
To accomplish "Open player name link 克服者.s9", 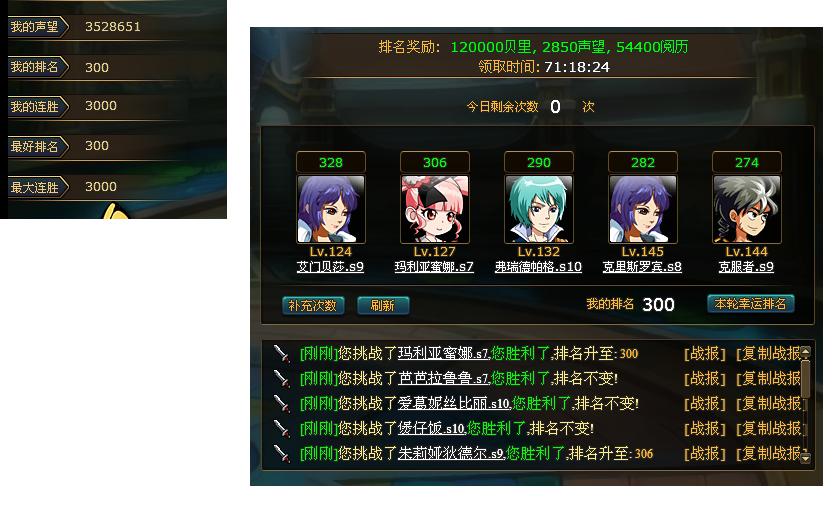I will (x=746, y=266).
